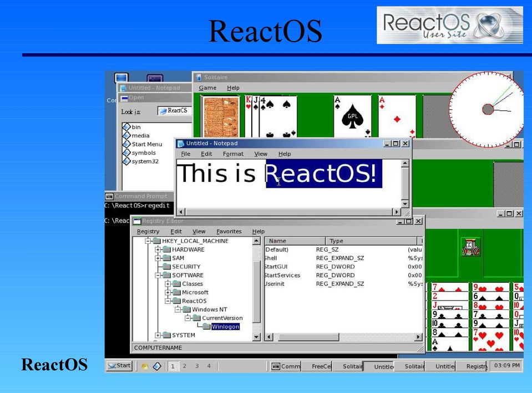532x393 pixels.
Task: Click the Registry Editor title bar icon
Action: click(137, 221)
